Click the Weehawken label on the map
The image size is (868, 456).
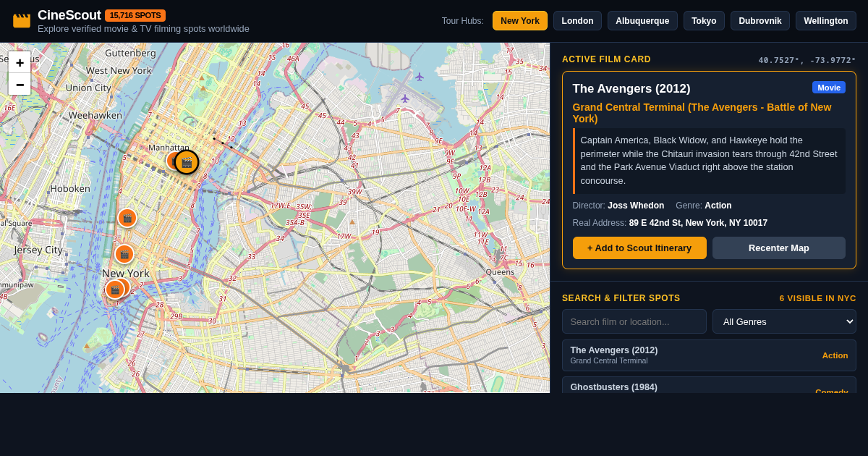pos(95,115)
